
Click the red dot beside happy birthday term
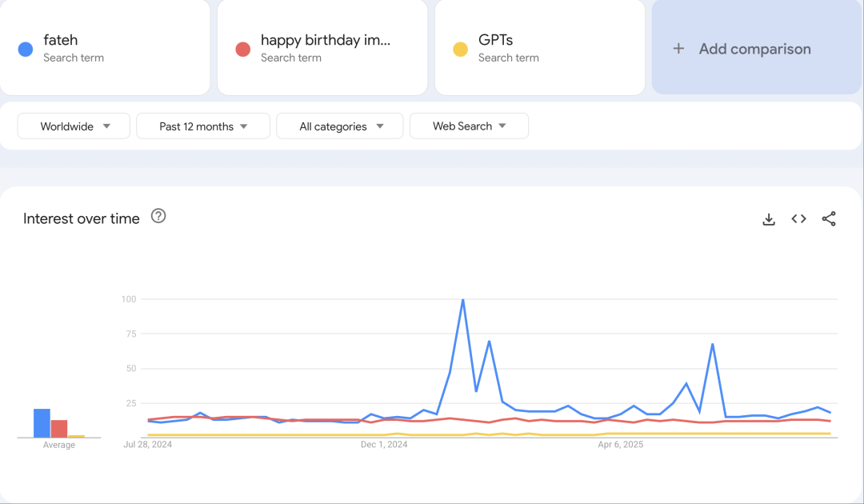coord(242,50)
